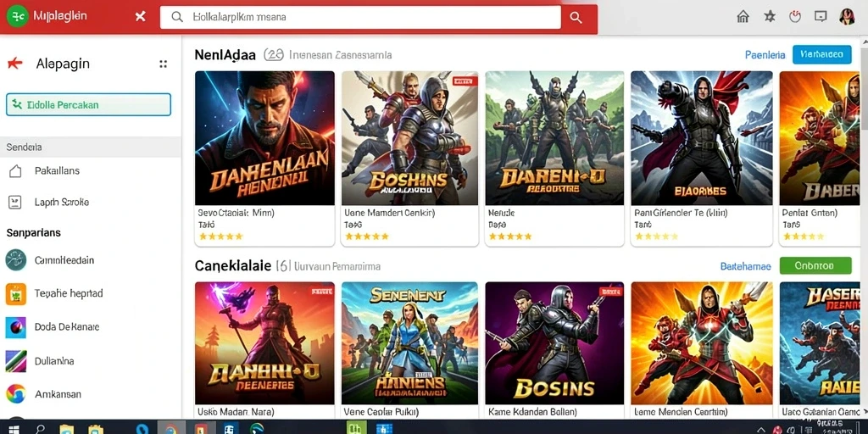The image size is (868, 434).
Task: Open Doda Dekanaie in the sidebar
Action: click(67, 327)
